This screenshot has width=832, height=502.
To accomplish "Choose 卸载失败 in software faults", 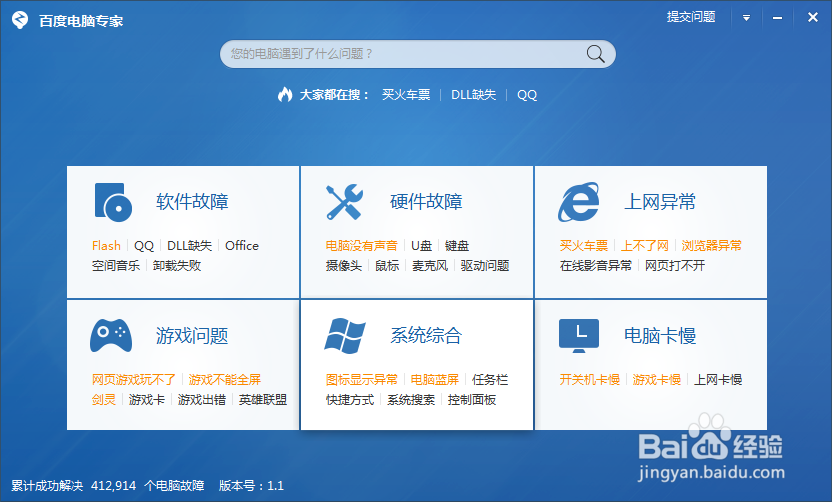I will point(177,265).
